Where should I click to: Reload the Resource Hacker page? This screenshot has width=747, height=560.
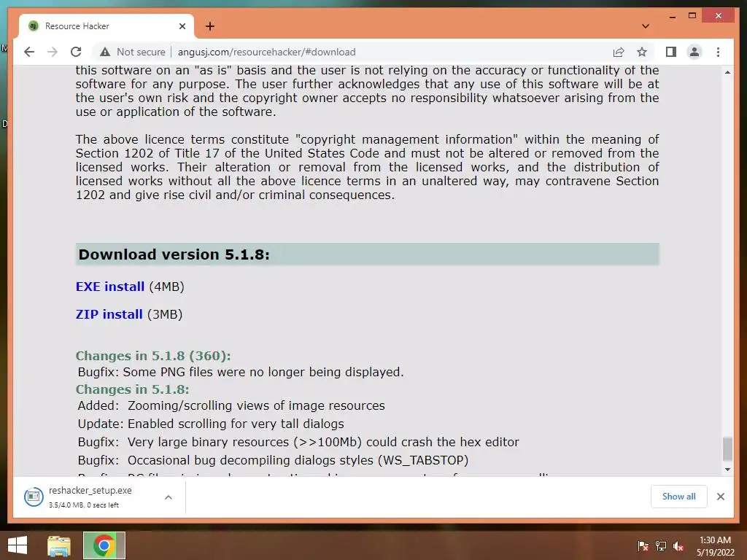(x=76, y=52)
